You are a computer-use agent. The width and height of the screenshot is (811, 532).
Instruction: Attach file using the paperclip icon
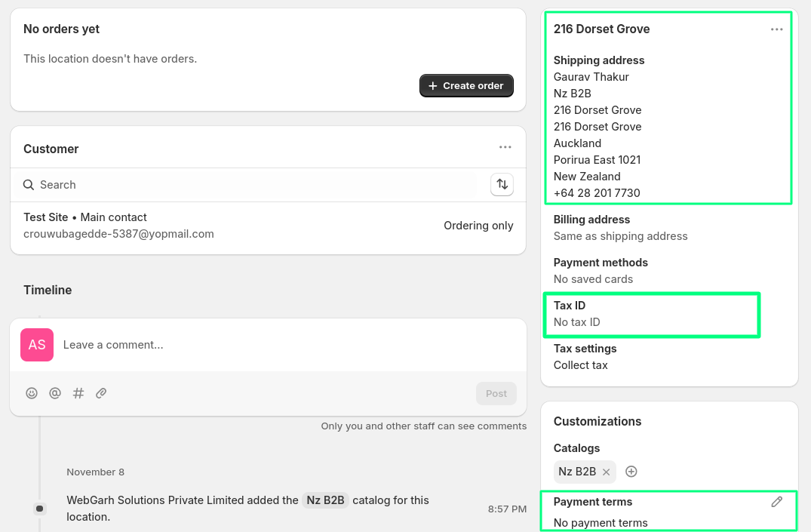(101, 393)
